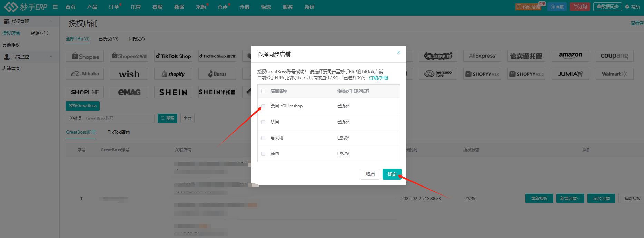644x238 pixels.
Task: Check the select-all 店铺名称 header checkbox
Action: point(264,91)
